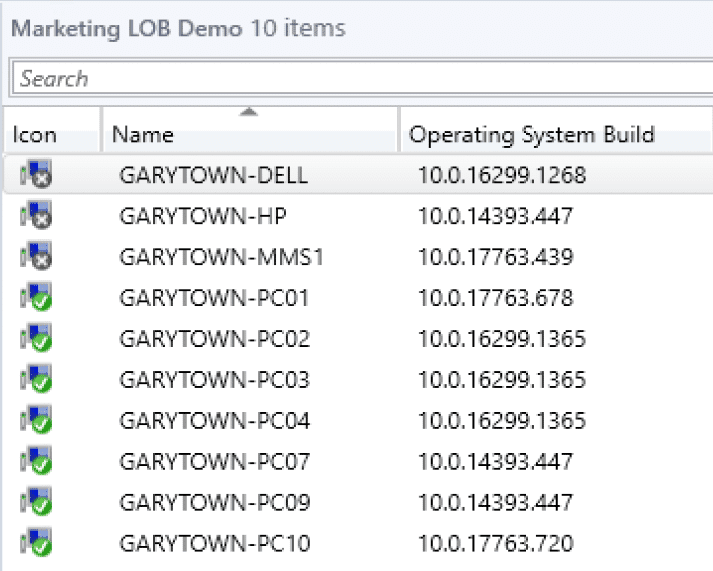Image resolution: width=713 pixels, height=571 pixels.
Task: Click the GARYTOWN-PC02 active client icon
Action: (x=35, y=339)
